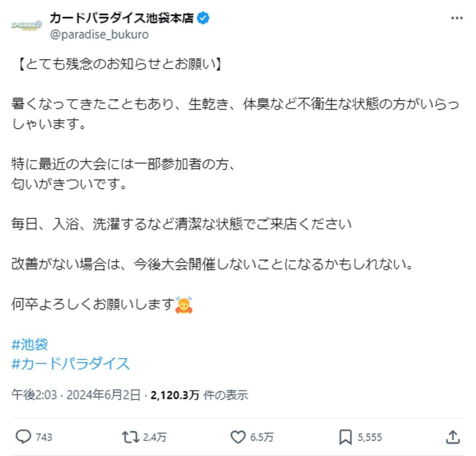
Task: Open the #池袋 hashtag
Action: tap(30, 344)
